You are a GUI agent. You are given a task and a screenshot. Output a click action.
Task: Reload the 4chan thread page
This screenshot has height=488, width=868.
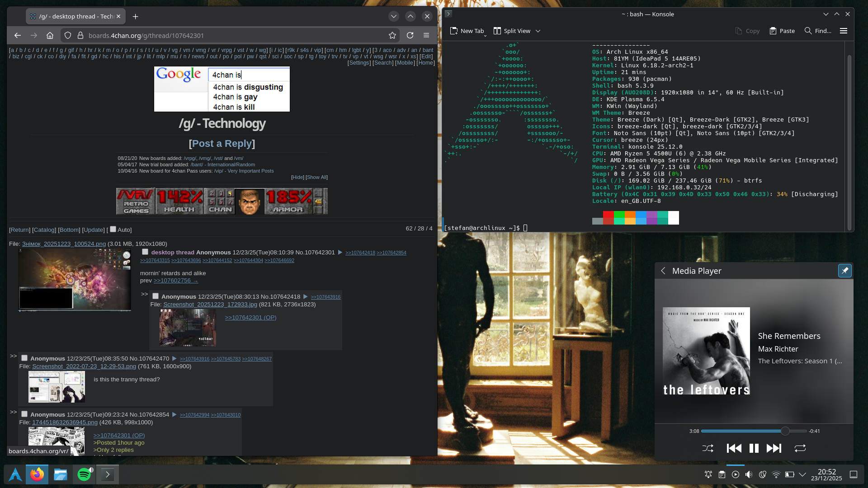point(410,35)
